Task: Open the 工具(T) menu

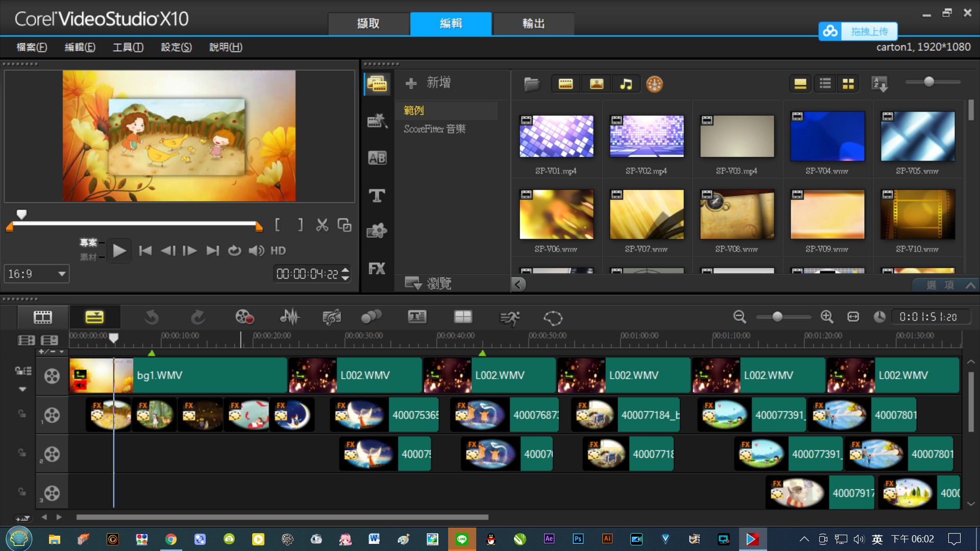Action: click(x=128, y=47)
